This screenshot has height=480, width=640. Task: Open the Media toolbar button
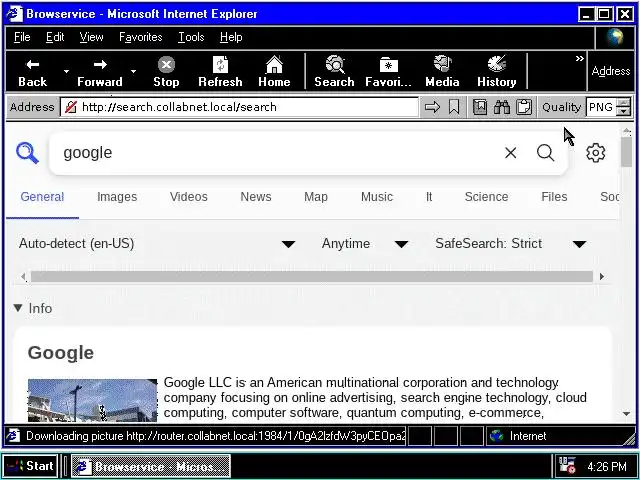[x=442, y=72]
